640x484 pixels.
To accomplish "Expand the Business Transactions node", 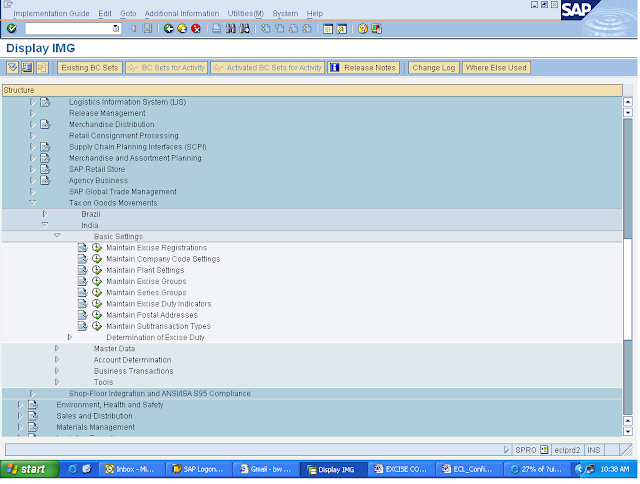I will [x=57, y=371].
